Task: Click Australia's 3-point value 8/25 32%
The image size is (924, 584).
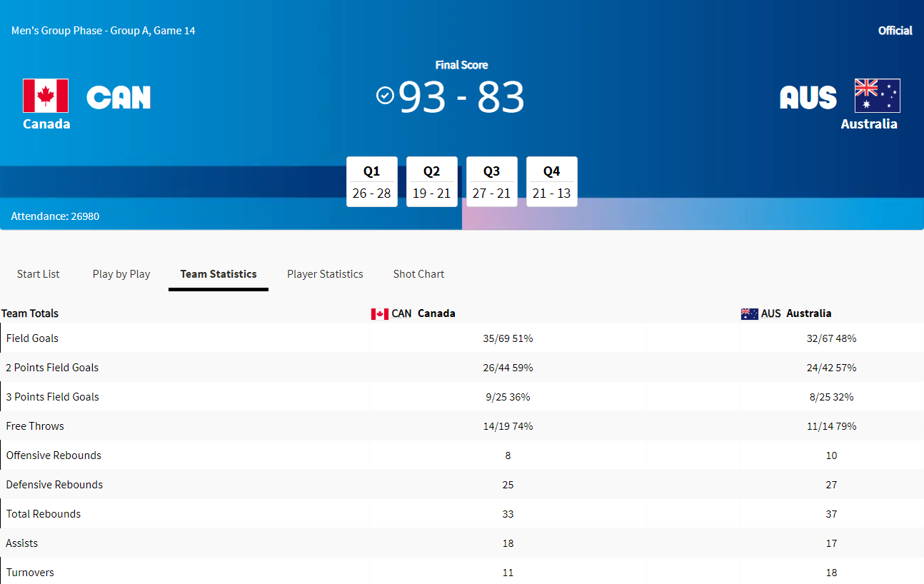Action: click(831, 397)
